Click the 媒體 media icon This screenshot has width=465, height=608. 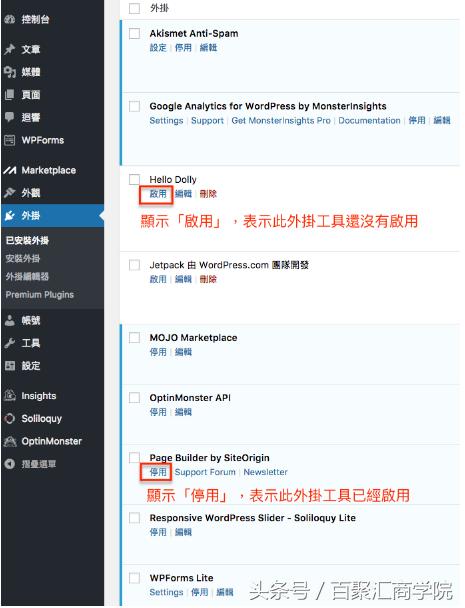[x=10, y=72]
